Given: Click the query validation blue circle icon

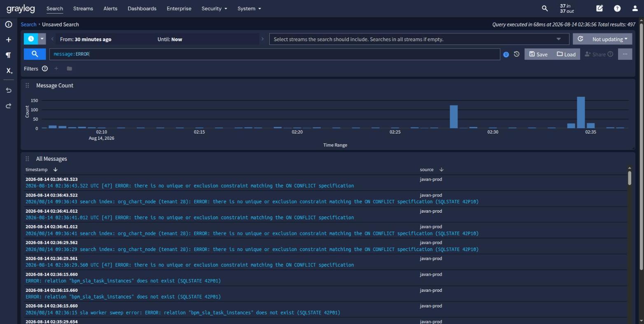Looking at the screenshot, I should (x=506, y=54).
